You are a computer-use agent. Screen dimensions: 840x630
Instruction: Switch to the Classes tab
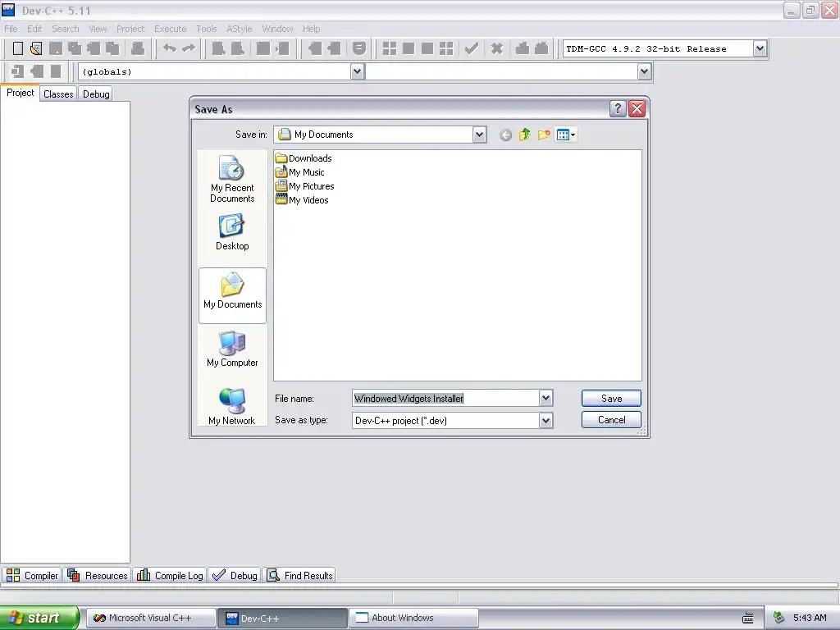(58, 94)
